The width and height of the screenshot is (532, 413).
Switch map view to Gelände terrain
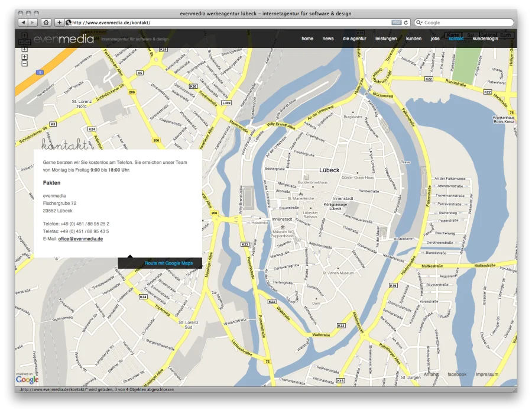tap(488, 36)
